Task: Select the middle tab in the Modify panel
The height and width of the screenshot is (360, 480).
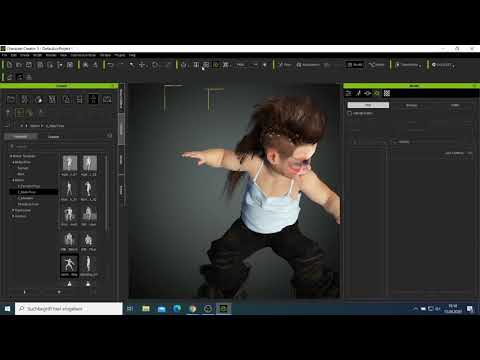Action: [x=411, y=105]
